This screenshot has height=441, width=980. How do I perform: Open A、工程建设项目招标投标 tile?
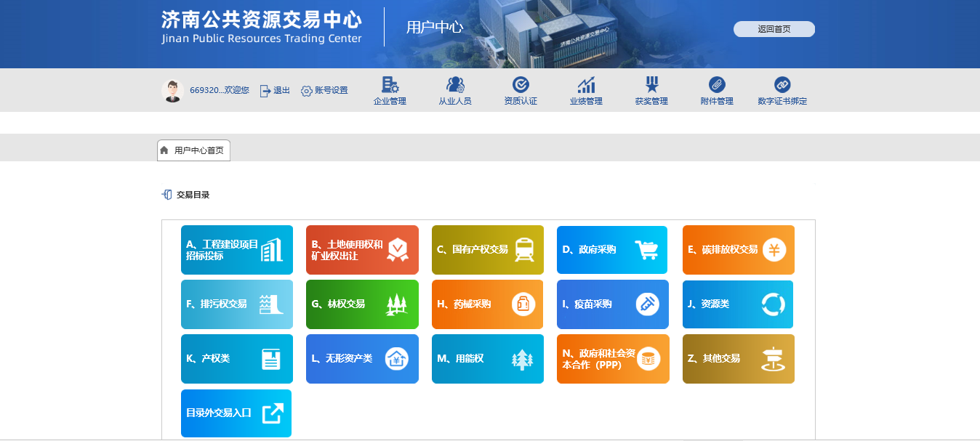(237, 250)
